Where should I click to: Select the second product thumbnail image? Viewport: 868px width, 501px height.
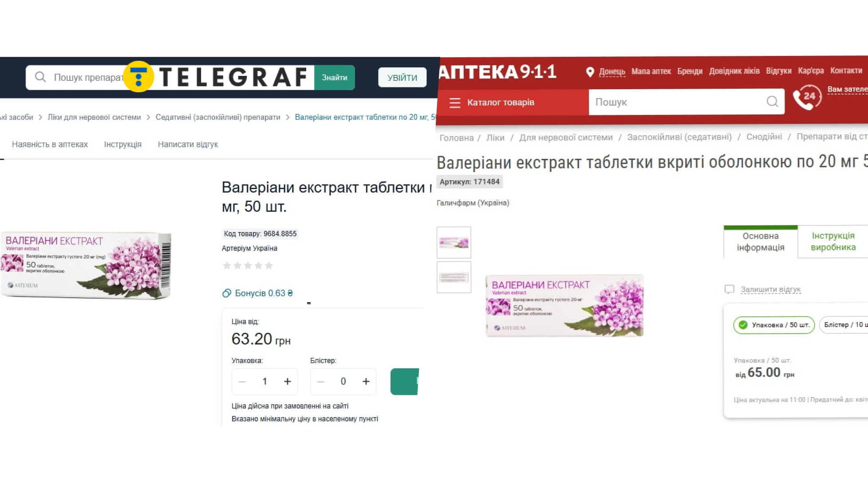(x=454, y=277)
